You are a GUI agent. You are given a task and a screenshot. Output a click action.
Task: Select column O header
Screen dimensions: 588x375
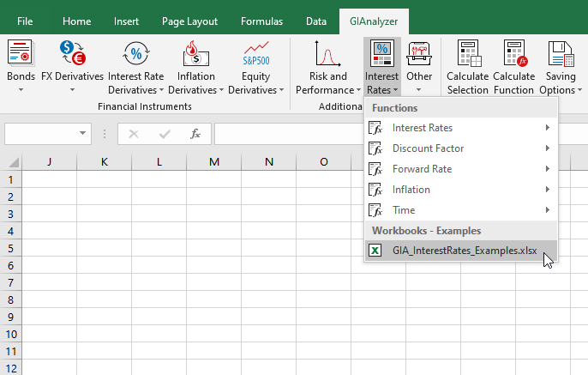(x=324, y=162)
